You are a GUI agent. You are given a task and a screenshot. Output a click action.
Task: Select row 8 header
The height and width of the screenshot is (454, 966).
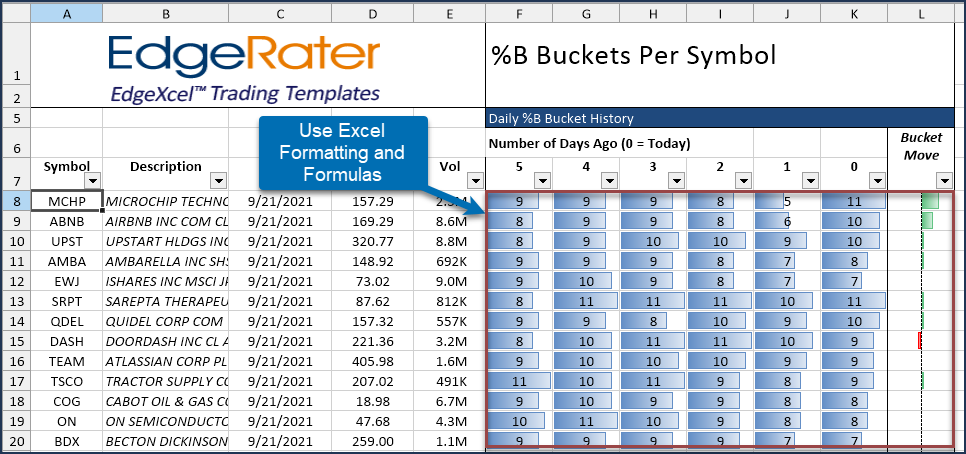[x=17, y=201]
